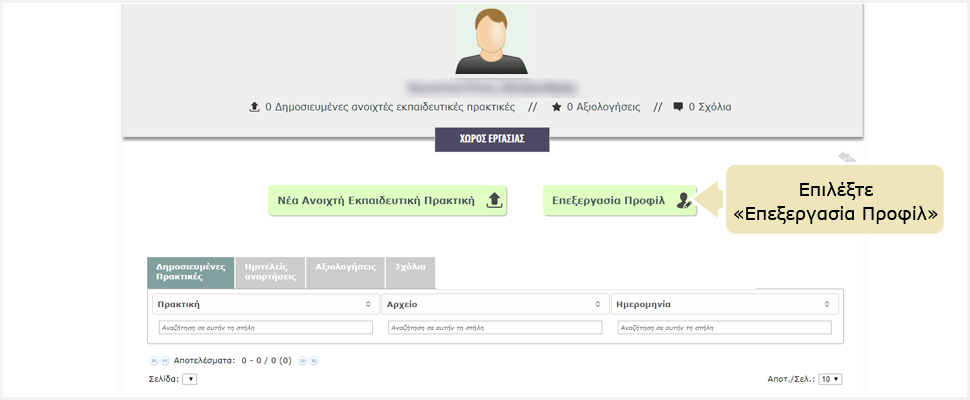Go to the last results page icon
This screenshot has width=970, height=400.
point(313,360)
